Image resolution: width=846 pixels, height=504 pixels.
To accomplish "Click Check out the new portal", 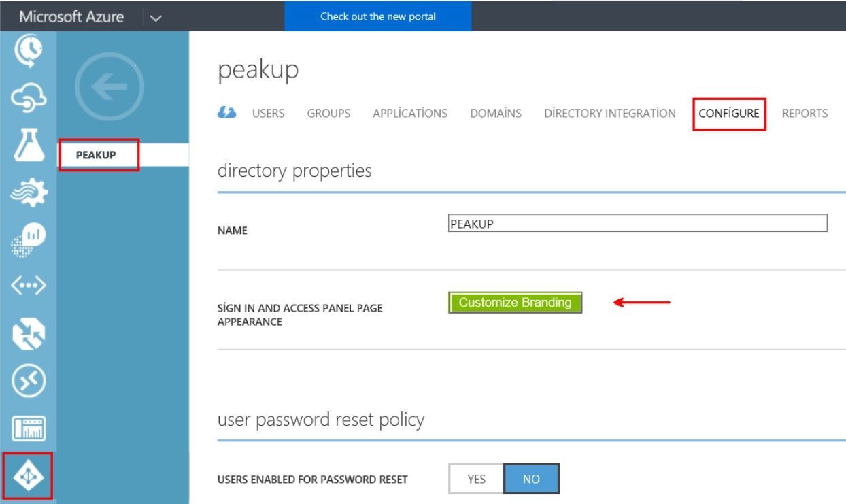I will pos(377,16).
